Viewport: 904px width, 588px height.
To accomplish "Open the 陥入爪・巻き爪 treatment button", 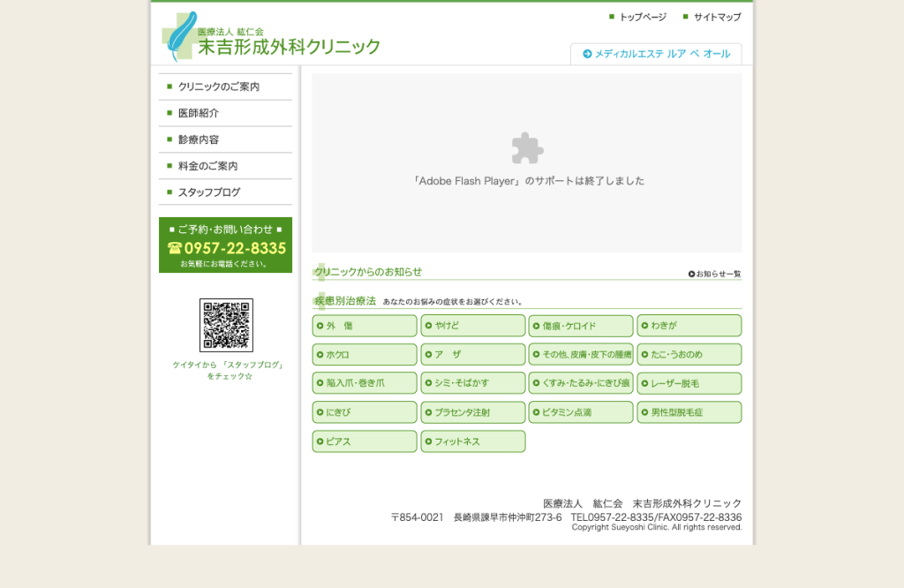I will pos(365,383).
